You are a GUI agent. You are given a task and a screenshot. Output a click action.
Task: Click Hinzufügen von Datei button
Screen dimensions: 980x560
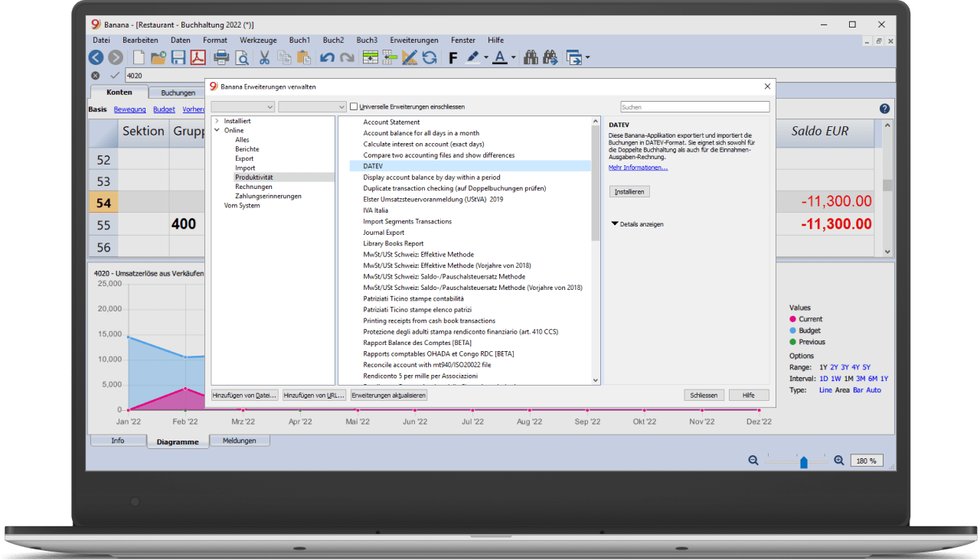click(x=245, y=396)
